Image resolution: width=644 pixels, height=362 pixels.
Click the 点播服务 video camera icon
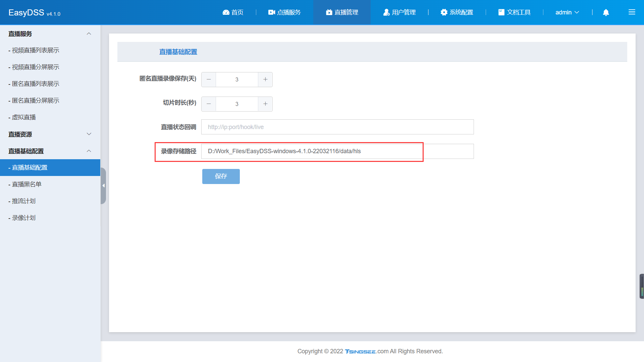[271, 12]
